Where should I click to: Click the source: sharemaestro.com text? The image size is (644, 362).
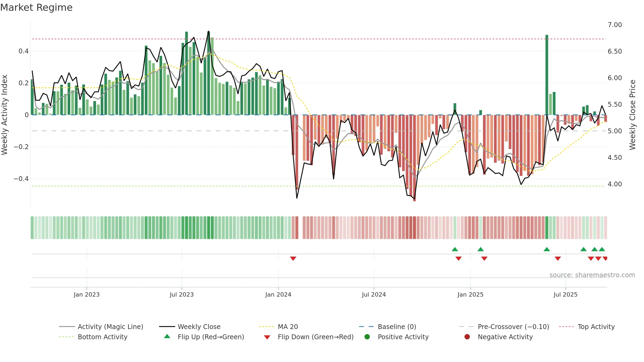(x=592, y=275)
